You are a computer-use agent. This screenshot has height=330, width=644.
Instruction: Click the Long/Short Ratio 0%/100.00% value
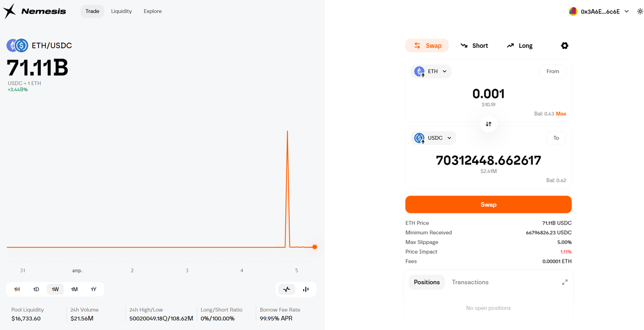coord(217,319)
